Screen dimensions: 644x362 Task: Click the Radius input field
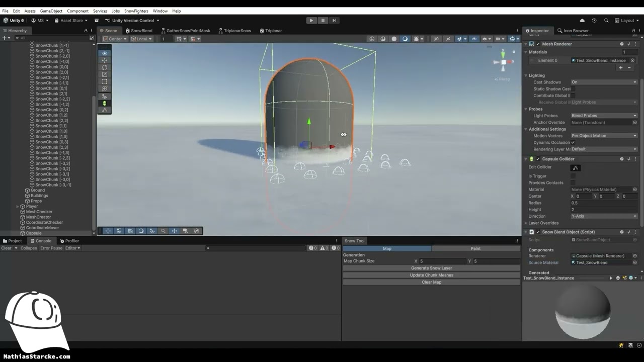coord(604,203)
